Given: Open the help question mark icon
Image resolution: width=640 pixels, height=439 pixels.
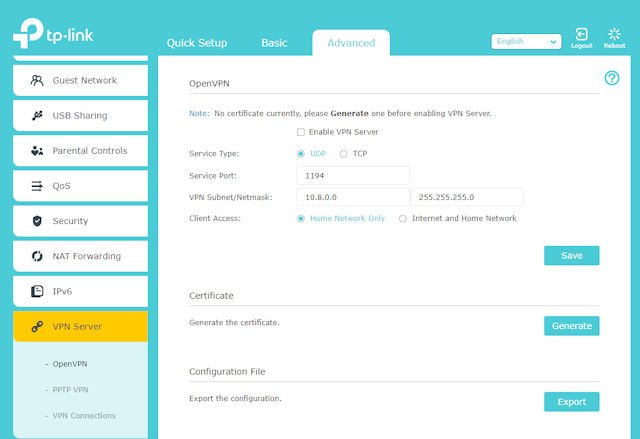Looking at the screenshot, I should [612, 78].
